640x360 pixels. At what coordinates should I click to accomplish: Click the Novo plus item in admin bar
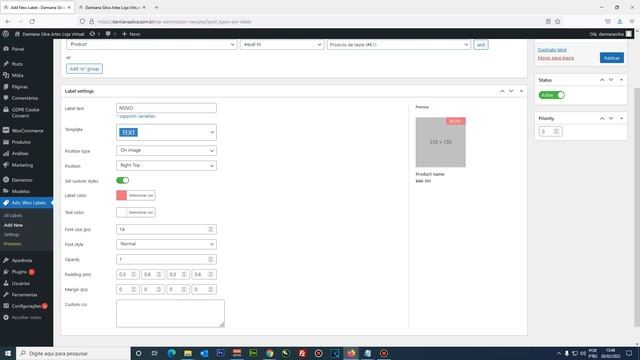[131, 34]
